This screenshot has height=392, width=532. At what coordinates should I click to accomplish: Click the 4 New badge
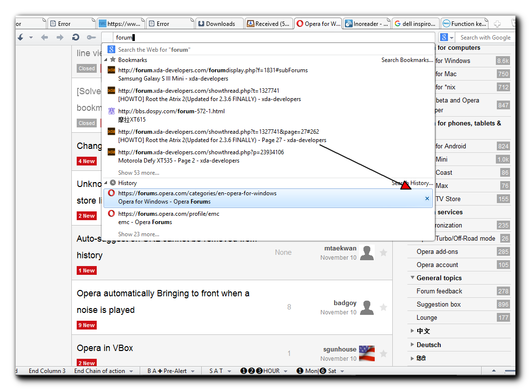[86, 161]
